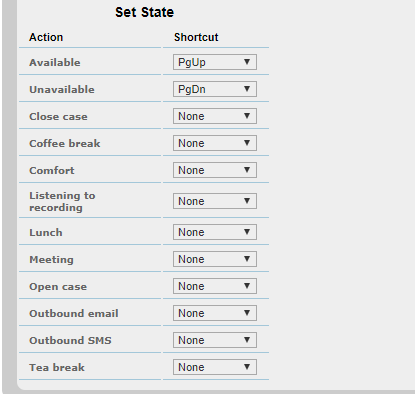The width and height of the screenshot is (415, 394).
Task: Click the Unavailable action label
Action: pyautogui.click(x=62, y=89)
